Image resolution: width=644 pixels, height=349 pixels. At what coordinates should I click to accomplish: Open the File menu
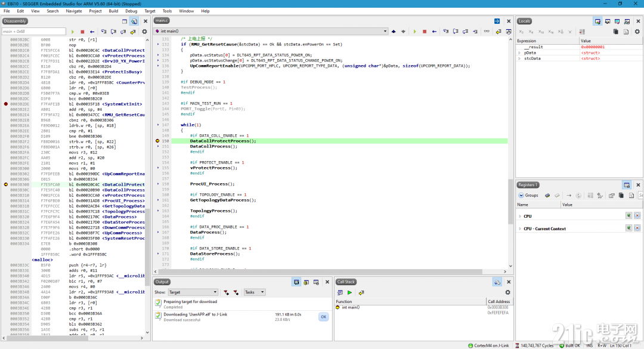7,11
